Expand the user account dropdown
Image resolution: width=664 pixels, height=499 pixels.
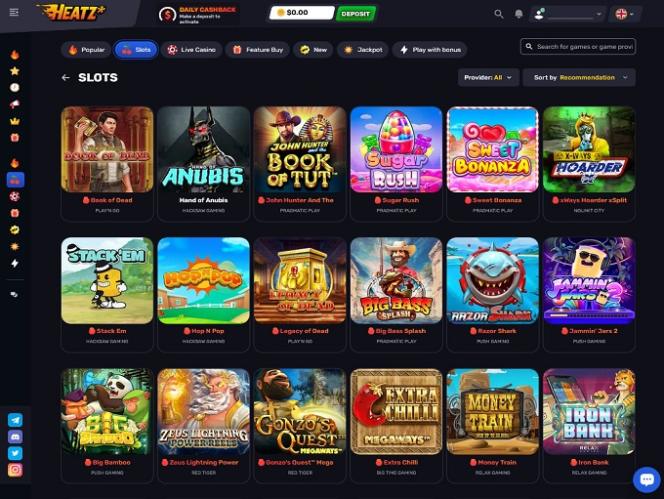pyautogui.click(x=568, y=14)
